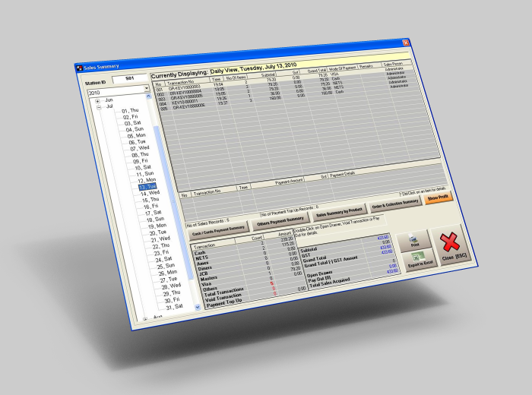The width and height of the screenshot is (532, 395).
Task: Click the Sales Summary window title icon
Action: 79,68
